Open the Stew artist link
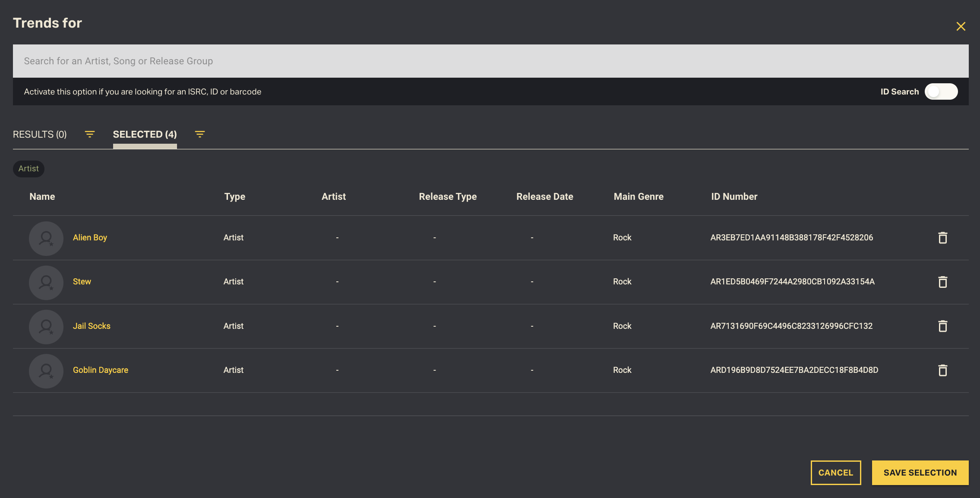980x498 pixels. 82,282
